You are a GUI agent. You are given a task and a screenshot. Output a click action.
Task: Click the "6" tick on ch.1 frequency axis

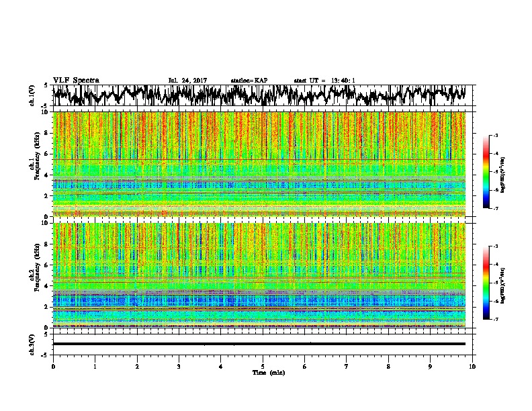tap(46, 154)
